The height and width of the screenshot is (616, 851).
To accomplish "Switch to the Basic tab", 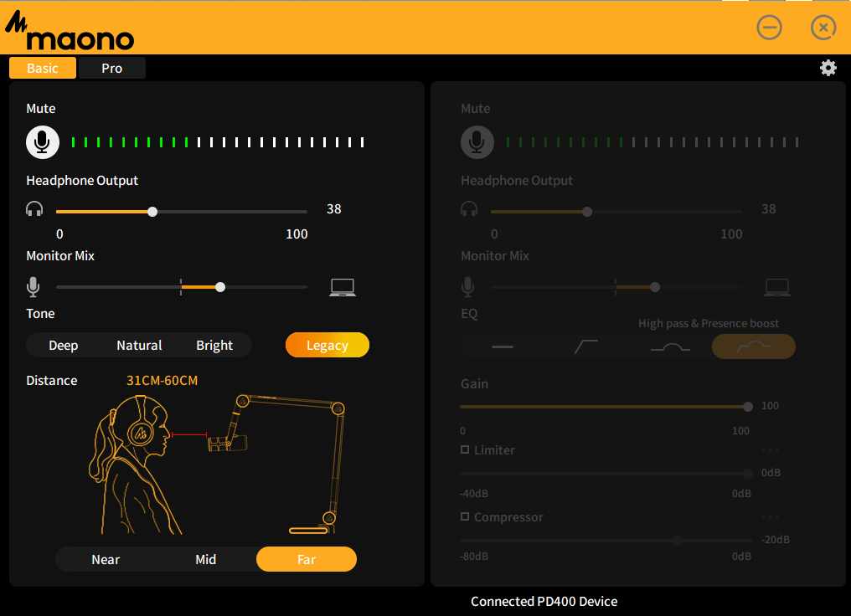I will [x=42, y=68].
